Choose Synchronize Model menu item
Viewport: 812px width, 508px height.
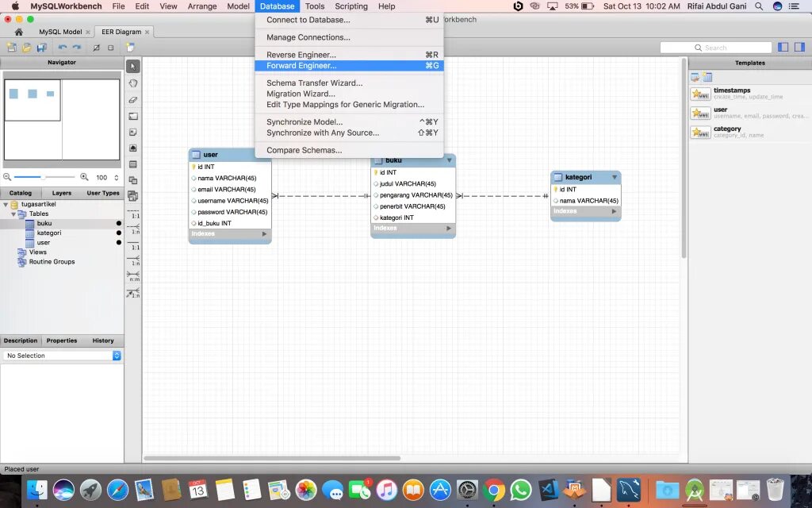click(350, 121)
